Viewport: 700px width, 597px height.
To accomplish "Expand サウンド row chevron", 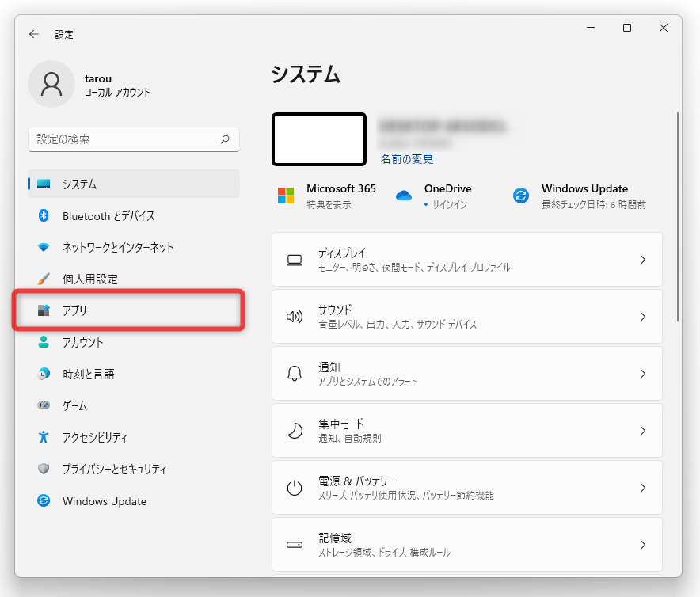I will click(643, 317).
